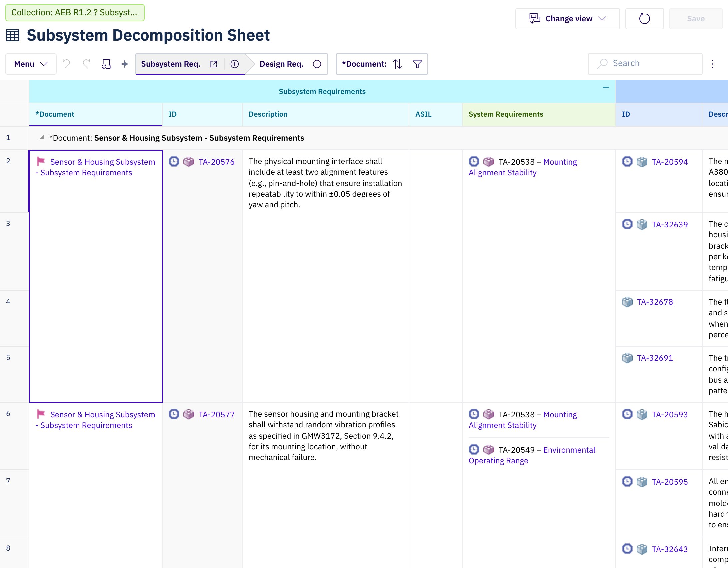
Task: Click the Collection AEB R1.2 tag
Action: [x=75, y=13]
